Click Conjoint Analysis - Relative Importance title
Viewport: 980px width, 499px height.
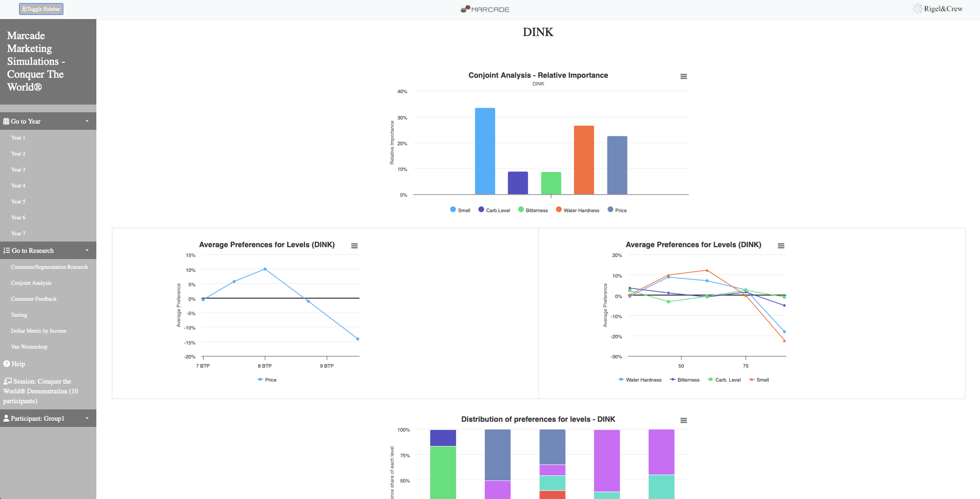538,75
